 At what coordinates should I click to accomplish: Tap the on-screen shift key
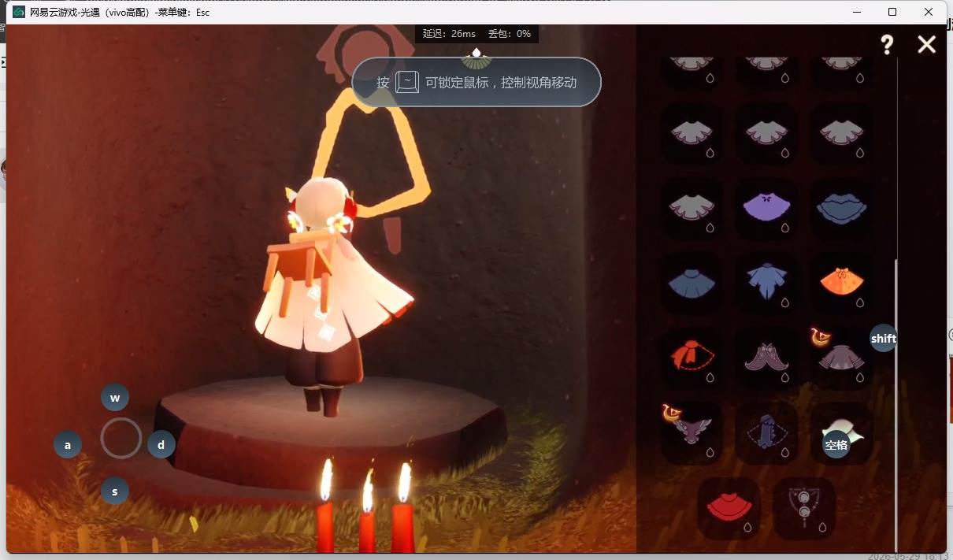click(884, 338)
